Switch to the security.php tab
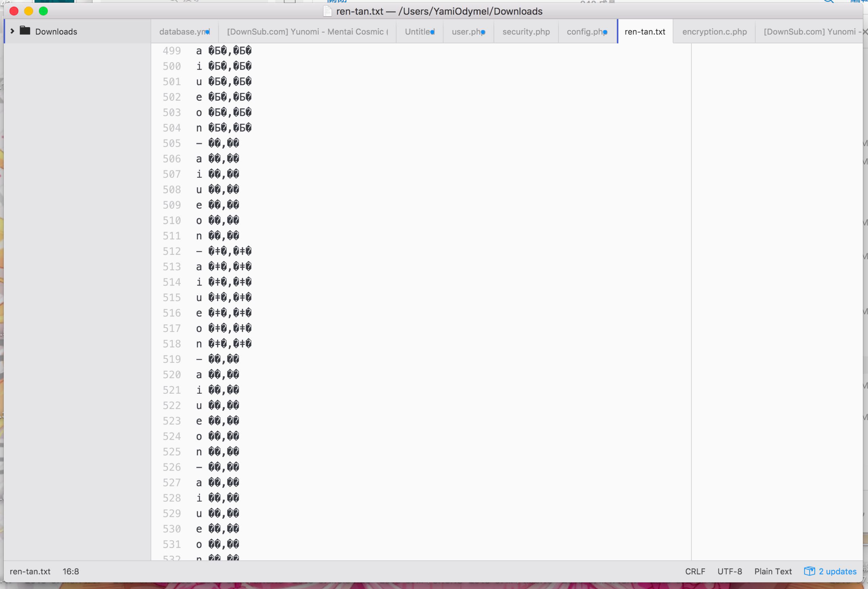 click(x=526, y=32)
